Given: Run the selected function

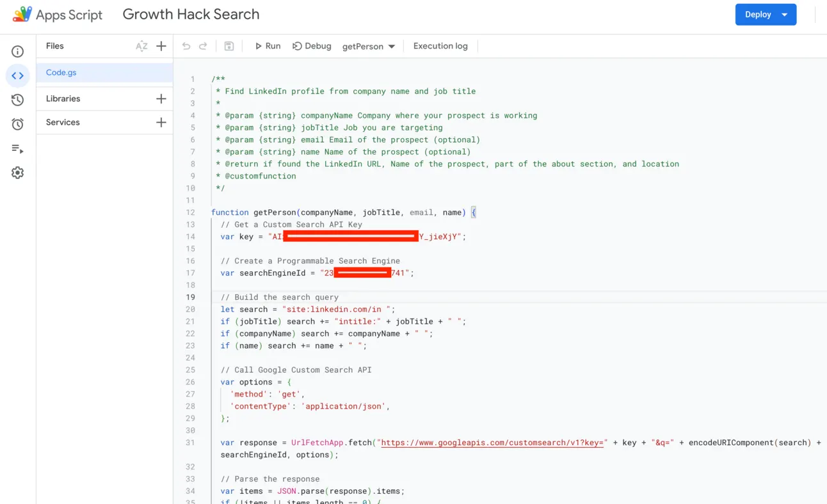Looking at the screenshot, I should 268,46.
